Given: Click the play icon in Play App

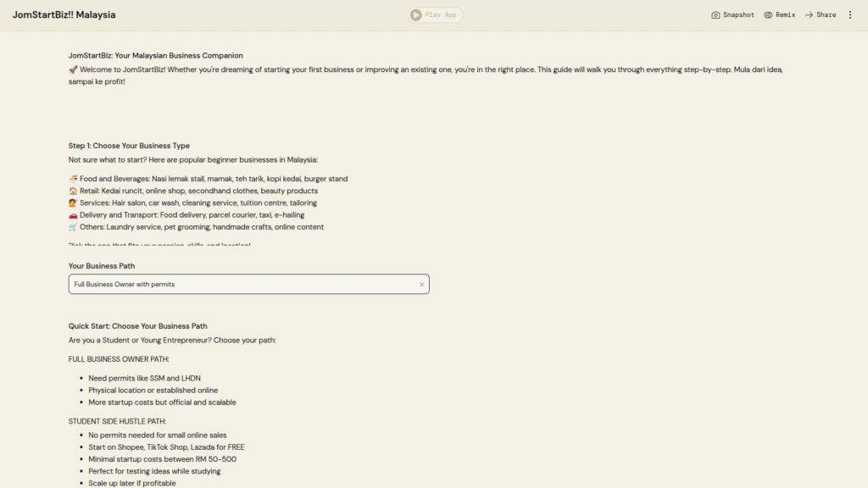Looking at the screenshot, I should (x=415, y=14).
